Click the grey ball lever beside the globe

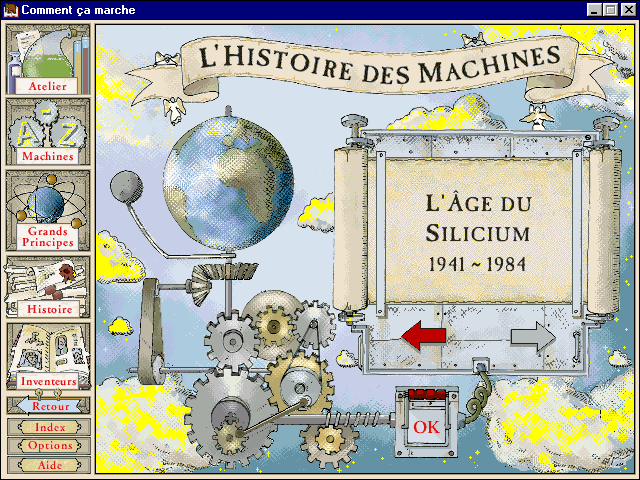click(x=127, y=187)
